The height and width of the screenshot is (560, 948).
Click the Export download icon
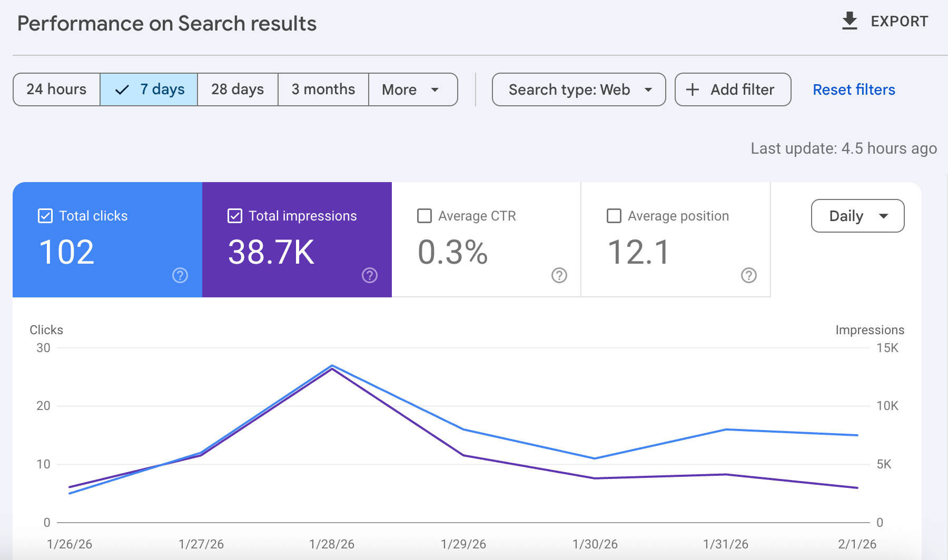tap(850, 21)
